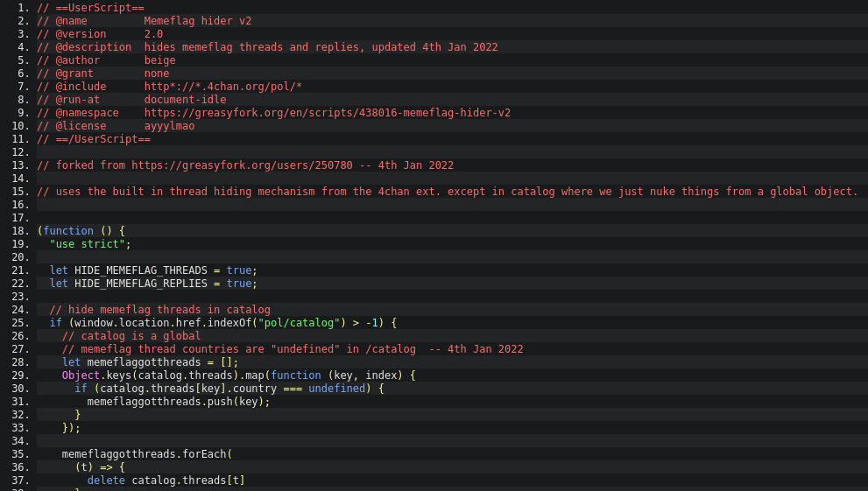Click line number 13

(x=20, y=165)
